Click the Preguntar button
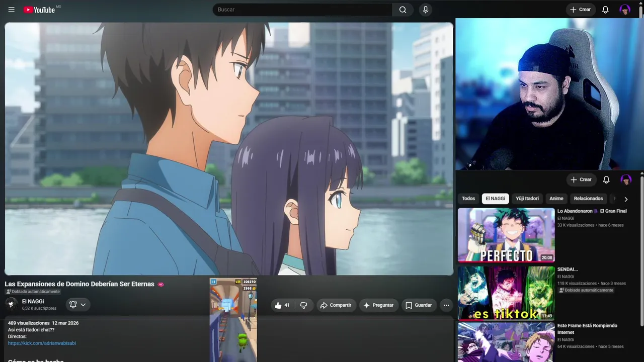 tap(378, 305)
